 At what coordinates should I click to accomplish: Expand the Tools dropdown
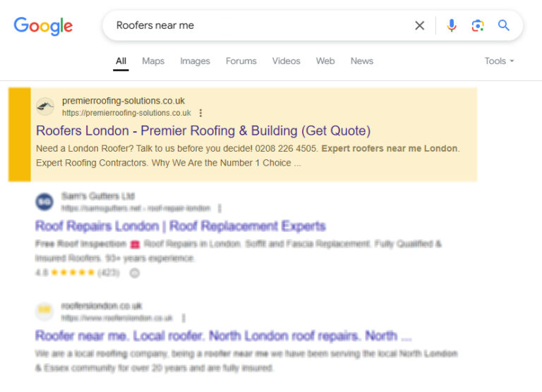499,61
